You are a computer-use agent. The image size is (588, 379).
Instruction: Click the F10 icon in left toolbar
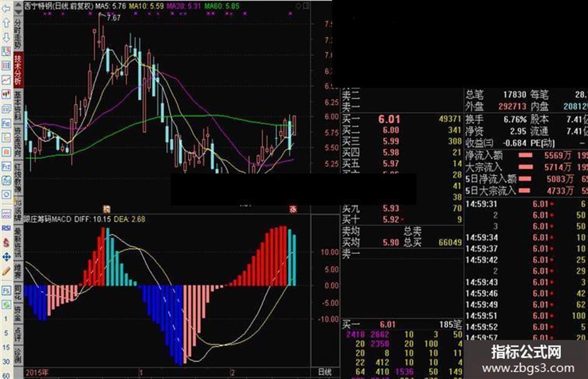pyautogui.click(x=6, y=123)
